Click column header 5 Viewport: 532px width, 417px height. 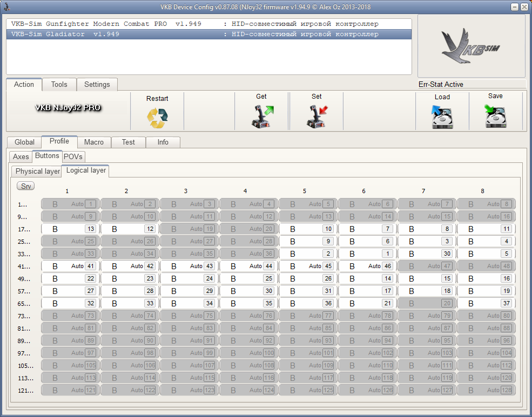pos(304,191)
